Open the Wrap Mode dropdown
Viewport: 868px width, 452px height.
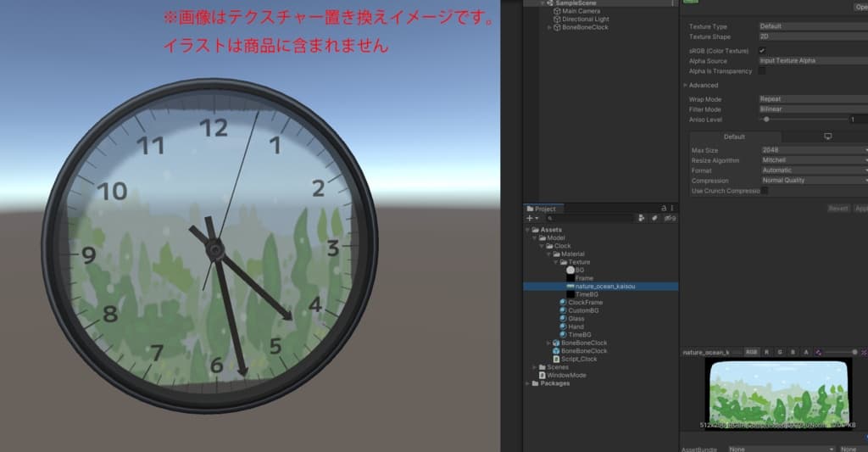(x=813, y=99)
